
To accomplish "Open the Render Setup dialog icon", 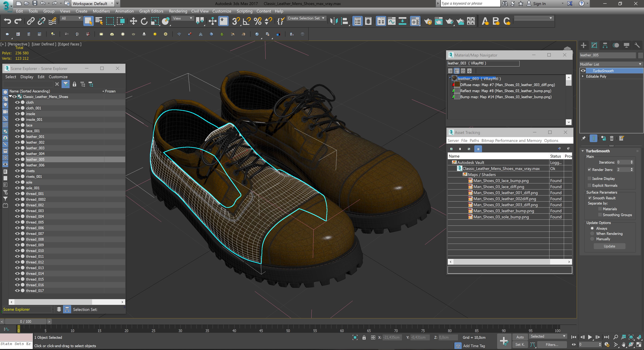I will pos(428,21).
